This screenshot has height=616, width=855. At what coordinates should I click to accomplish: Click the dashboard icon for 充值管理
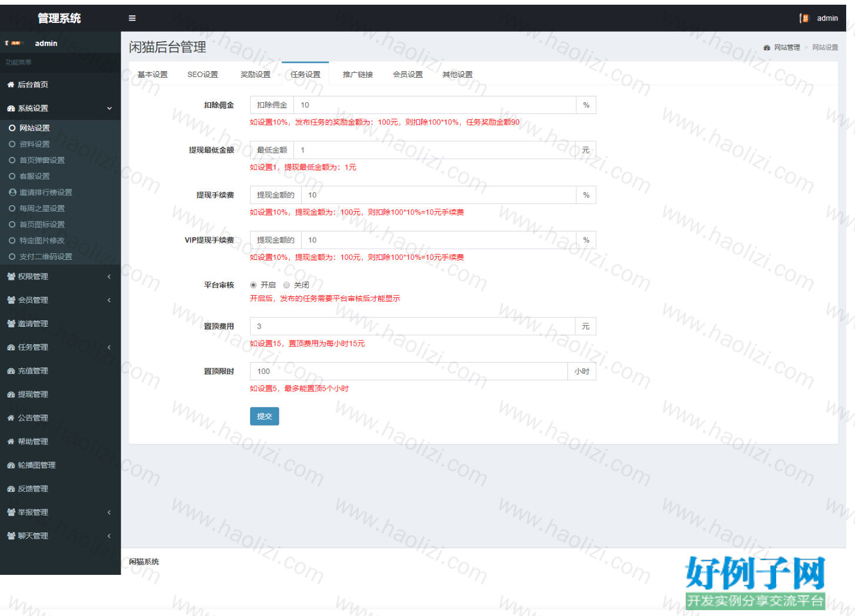coord(11,371)
